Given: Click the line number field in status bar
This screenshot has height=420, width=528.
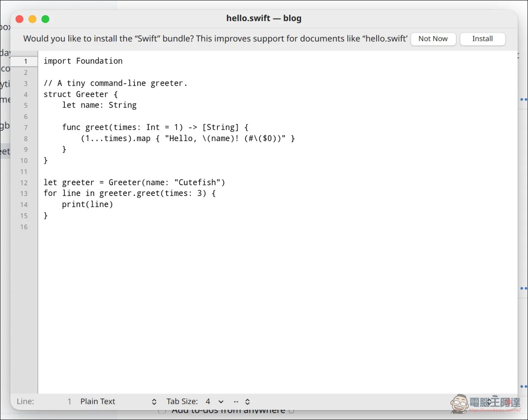Looking at the screenshot, I should [45, 401].
